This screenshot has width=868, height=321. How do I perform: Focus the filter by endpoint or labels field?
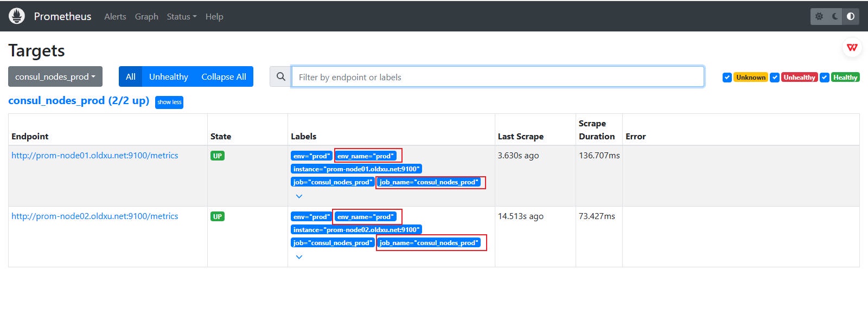(497, 77)
